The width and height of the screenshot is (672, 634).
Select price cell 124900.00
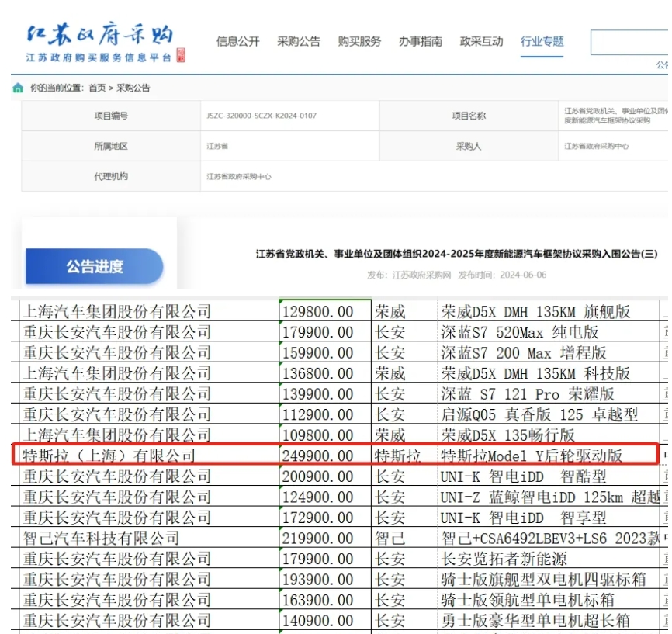pos(325,497)
